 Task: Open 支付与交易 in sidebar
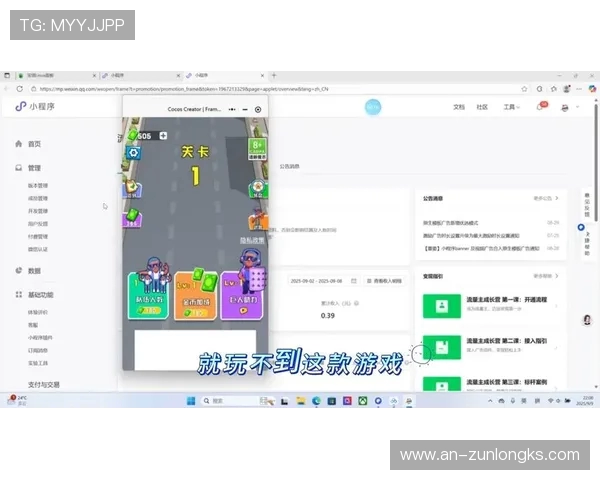(44, 385)
